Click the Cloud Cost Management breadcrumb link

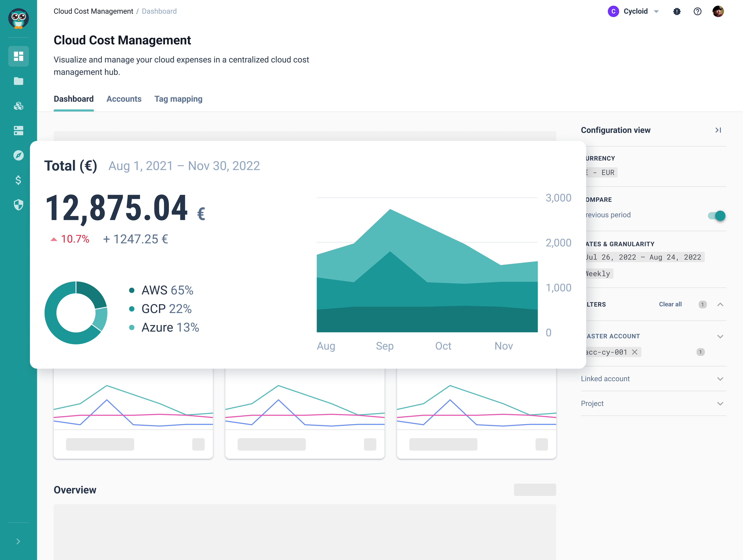point(93,11)
